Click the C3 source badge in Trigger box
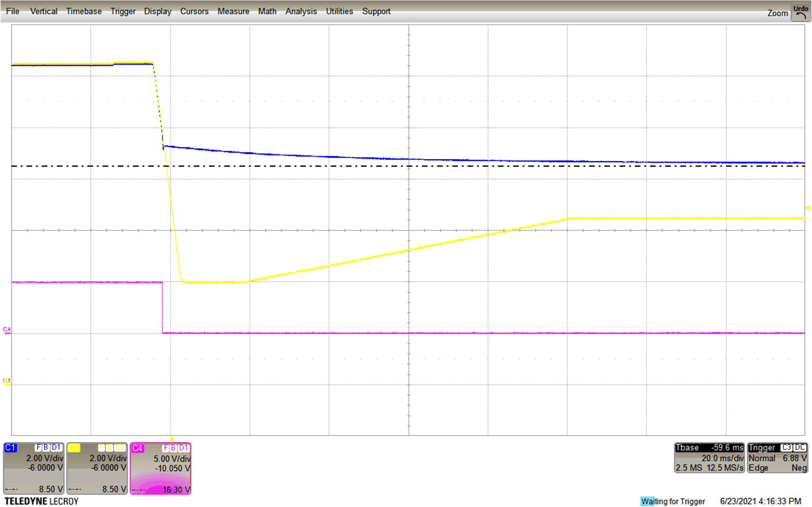Viewport: 812px width, 507px height. (x=786, y=448)
